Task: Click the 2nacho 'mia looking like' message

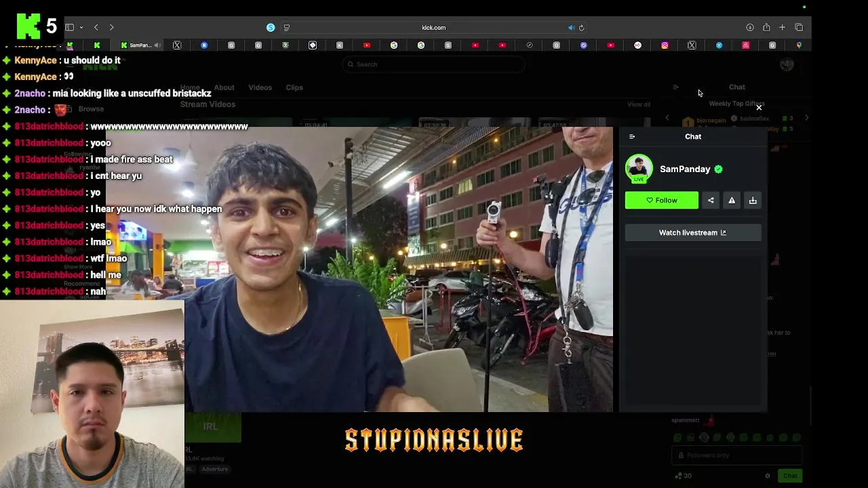Action: (132, 94)
